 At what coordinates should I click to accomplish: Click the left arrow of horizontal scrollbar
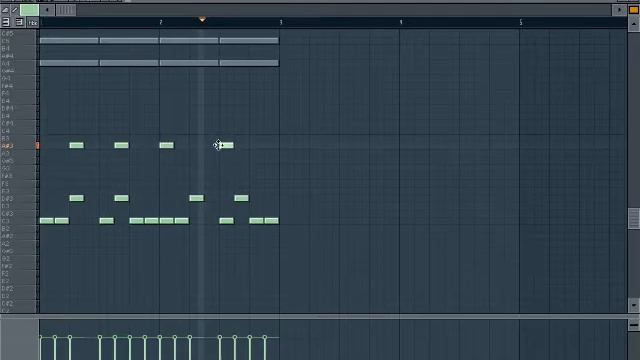(47, 10)
